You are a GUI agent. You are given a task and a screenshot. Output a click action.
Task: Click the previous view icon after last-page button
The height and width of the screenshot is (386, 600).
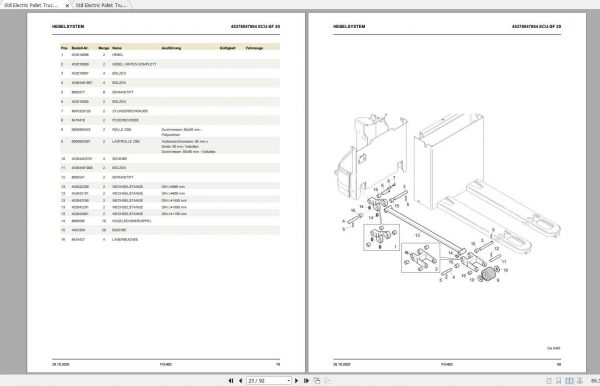click(x=317, y=381)
